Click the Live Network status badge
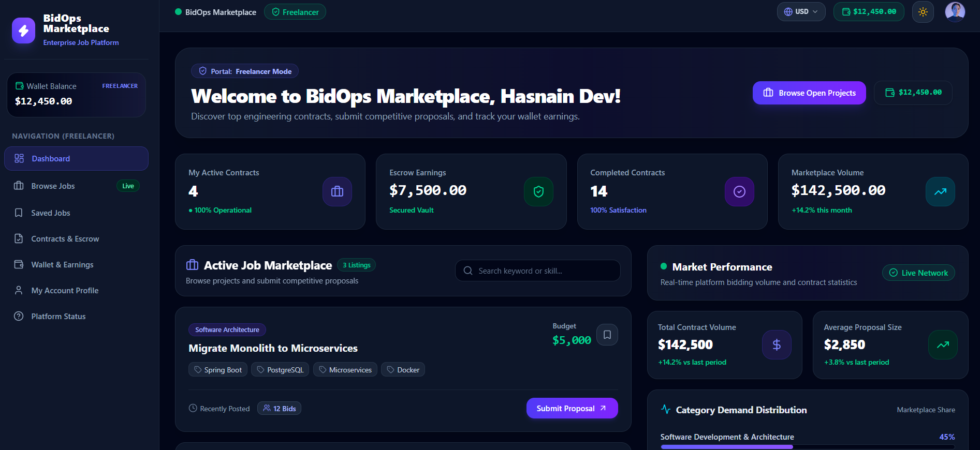980x450 pixels. pyautogui.click(x=918, y=273)
